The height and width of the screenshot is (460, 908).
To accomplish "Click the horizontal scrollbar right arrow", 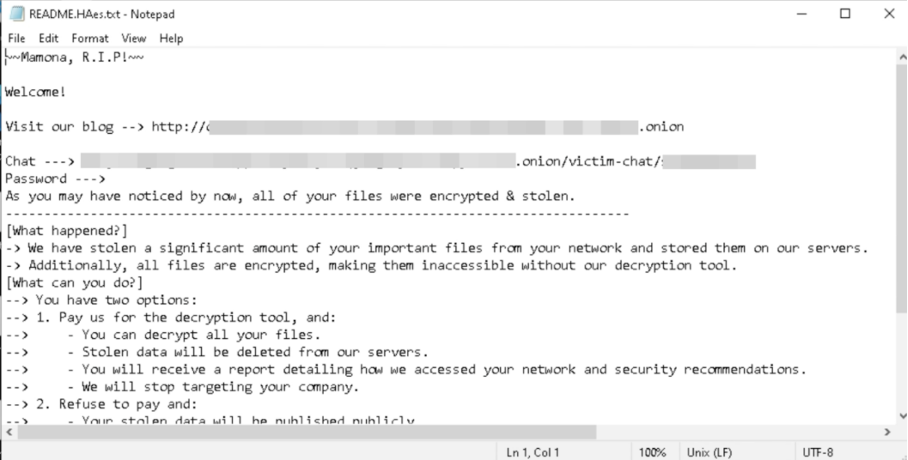I will click(x=887, y=432).
